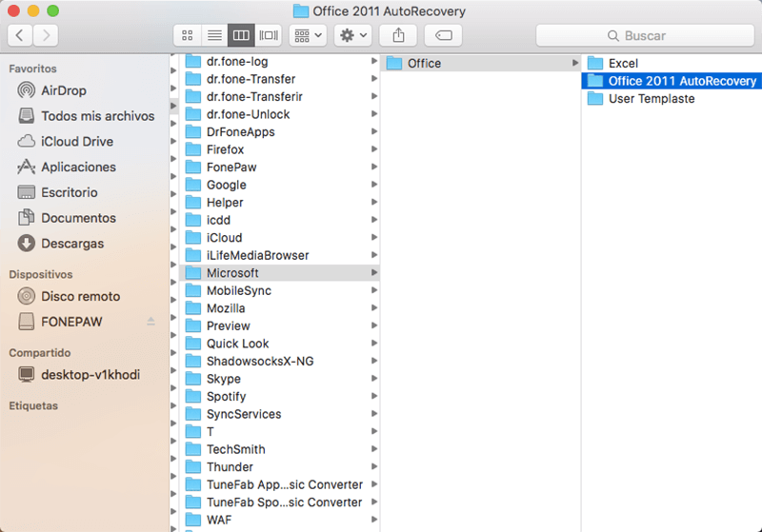Select the Microsoft folder
This screenshot has height=532, width=762.
pos(279,273)
